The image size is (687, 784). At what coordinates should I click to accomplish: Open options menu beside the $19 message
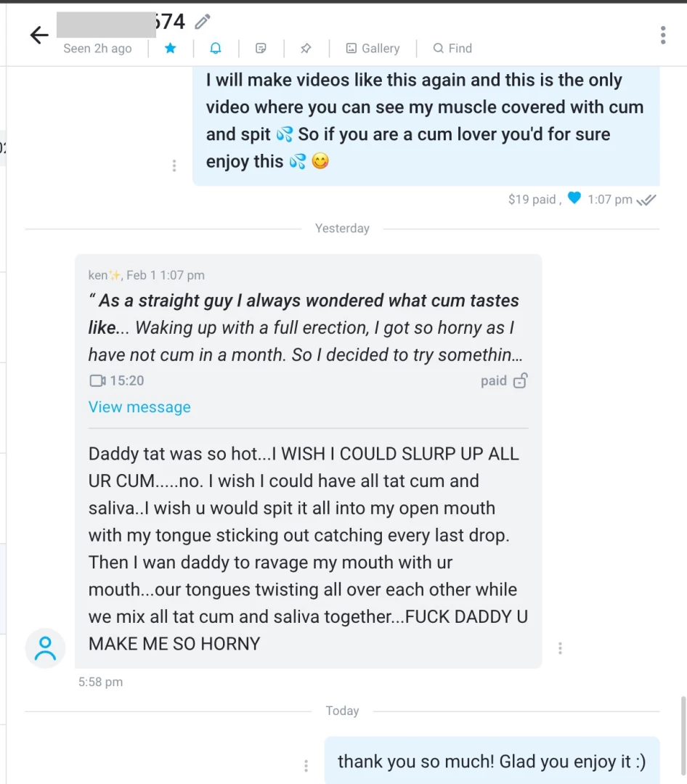[x=174, y=166]
